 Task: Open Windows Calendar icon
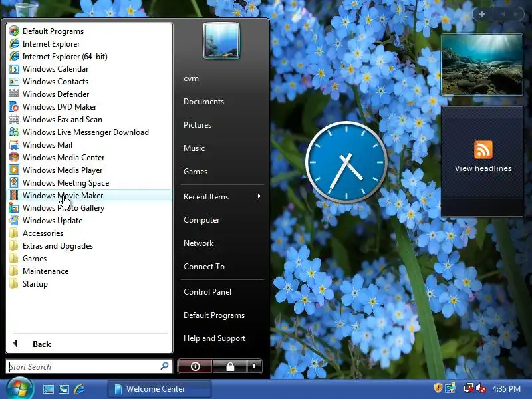pyautogui.click(x=14, y=69)
